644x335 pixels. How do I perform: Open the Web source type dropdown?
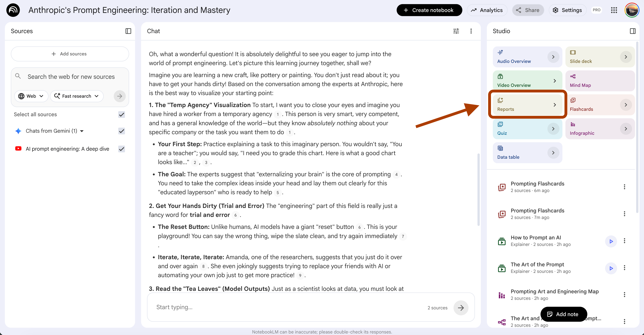click(31, 96)
